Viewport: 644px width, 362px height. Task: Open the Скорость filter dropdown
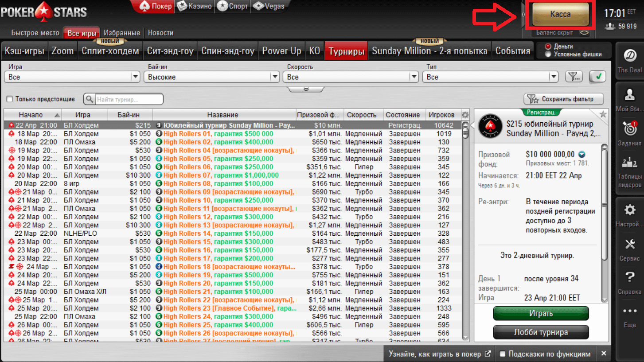351,77
